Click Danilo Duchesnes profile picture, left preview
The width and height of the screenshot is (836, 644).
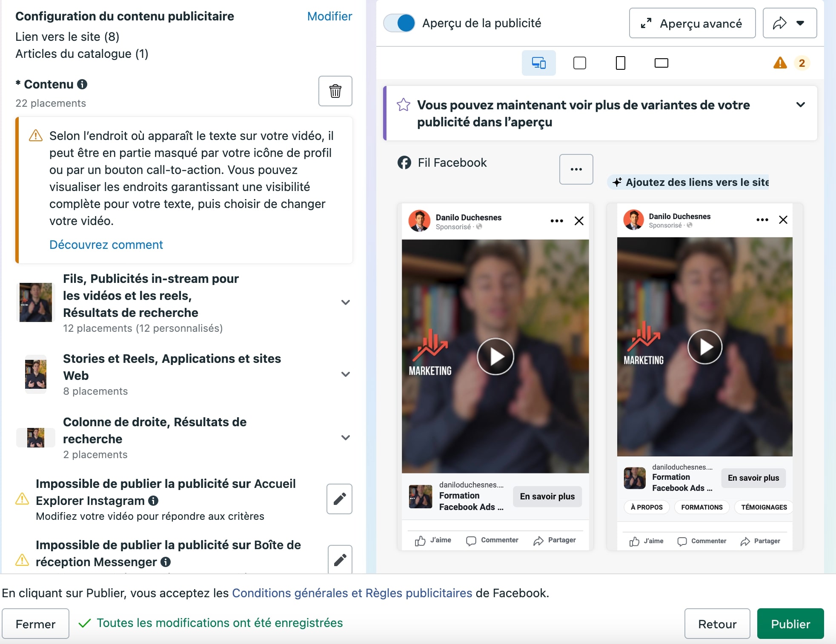tap(419, 221)
